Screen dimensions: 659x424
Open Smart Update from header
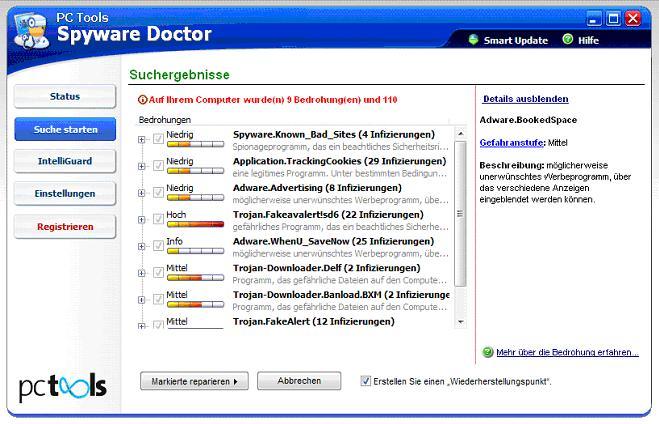click(516, 40)
